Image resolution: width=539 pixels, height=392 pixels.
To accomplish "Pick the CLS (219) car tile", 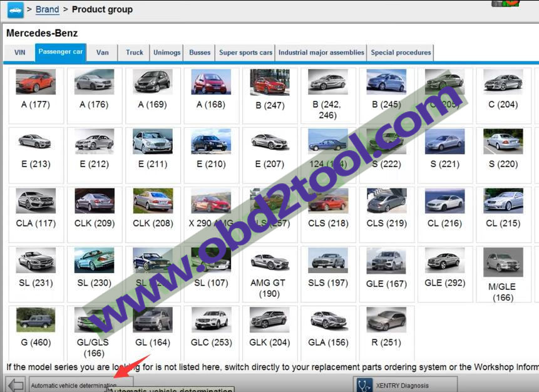I will [387, 215].
